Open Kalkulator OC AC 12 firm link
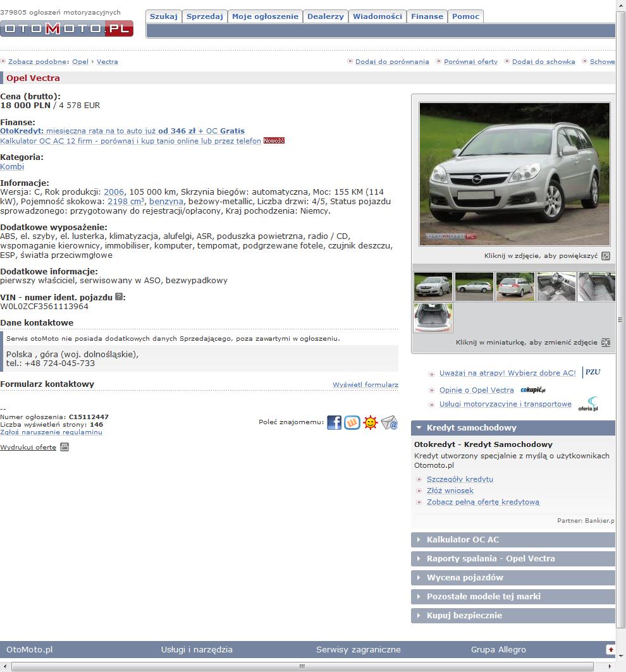Image resolution: width=626 pixels, height=672 pixels. click(130, 141)
